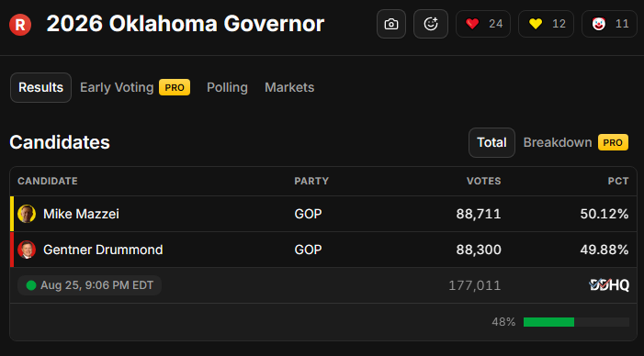React with the yellow heart

click(x=546, y=24)
